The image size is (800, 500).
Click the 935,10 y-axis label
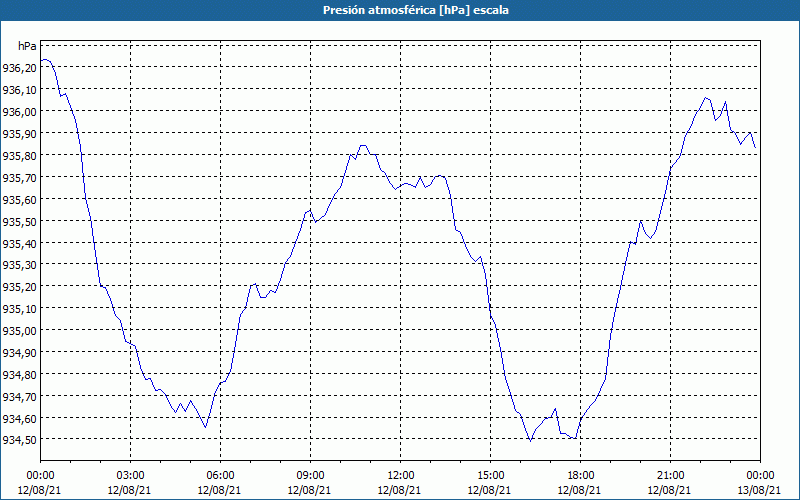[19, 308]
